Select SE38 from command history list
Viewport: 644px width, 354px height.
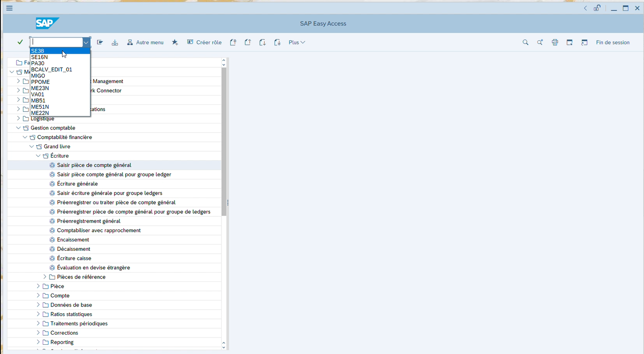coord(60,51)
